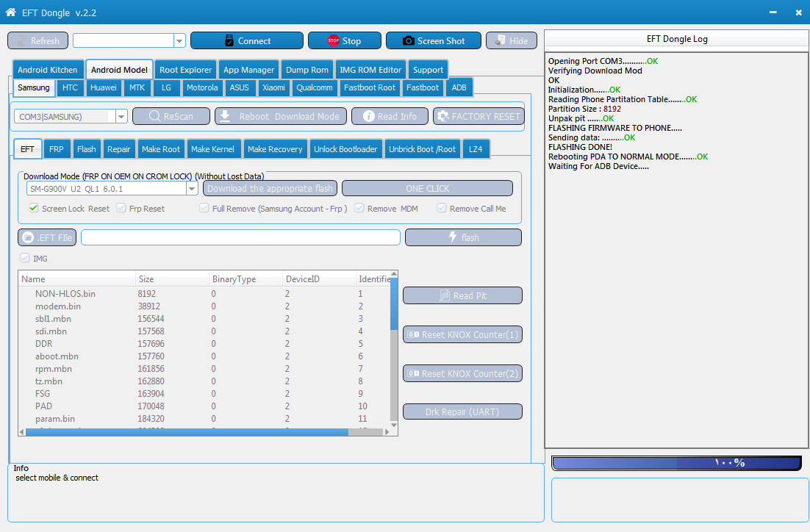810x532 pixels.
Task: Click the Read Pit button
Action: [462, 295]
